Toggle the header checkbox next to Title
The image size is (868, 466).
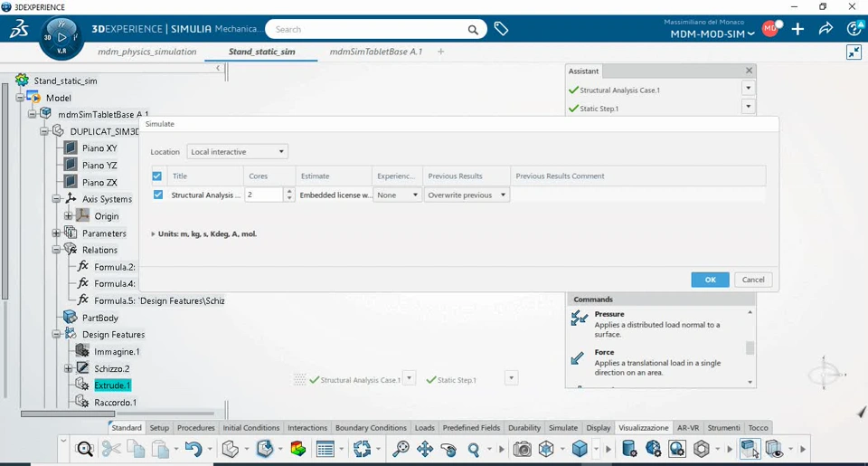157,176
